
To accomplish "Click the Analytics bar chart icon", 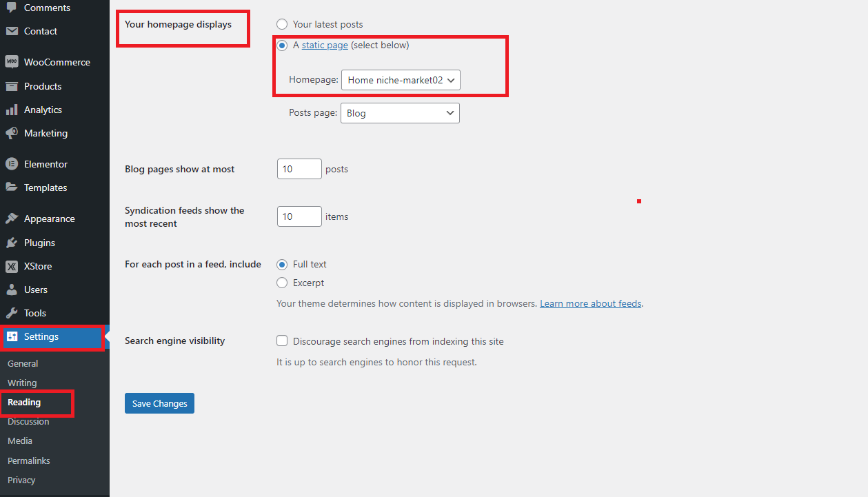I will point(12,110).
